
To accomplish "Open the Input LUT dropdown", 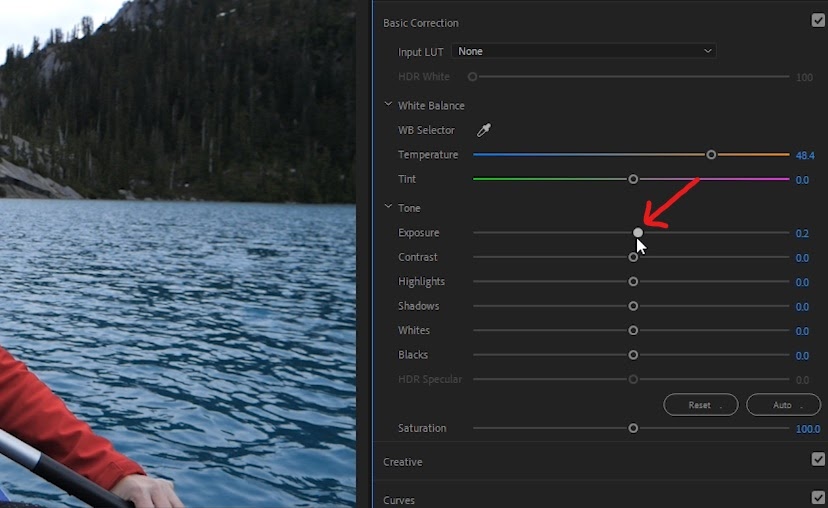I will (x=584, y=51).
